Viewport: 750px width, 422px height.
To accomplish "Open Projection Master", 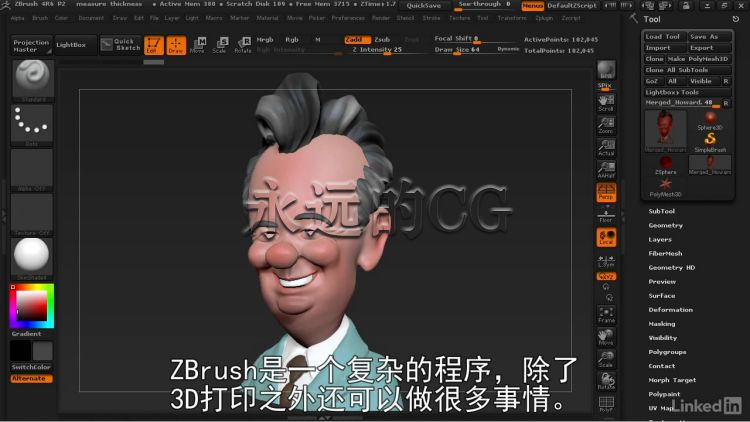I will 31,46.
